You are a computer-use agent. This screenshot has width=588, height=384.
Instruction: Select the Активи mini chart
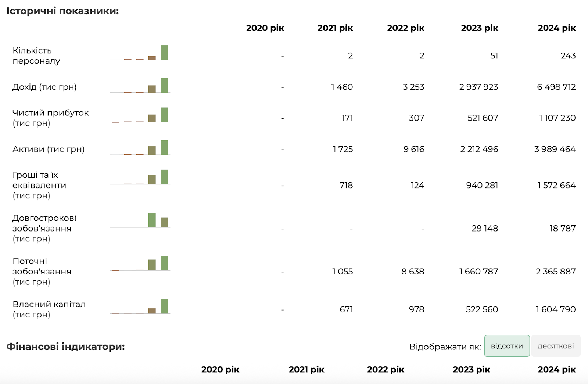click(140, 148)
